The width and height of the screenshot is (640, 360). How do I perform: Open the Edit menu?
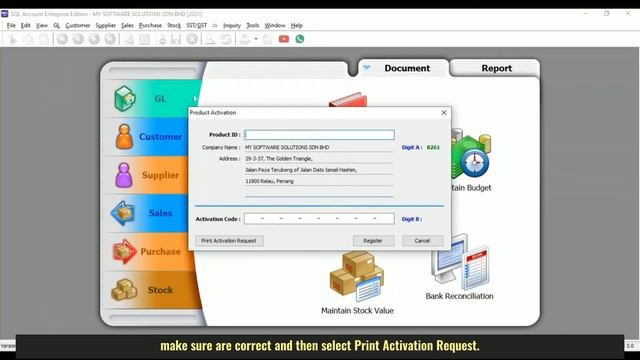coord(26,25)
